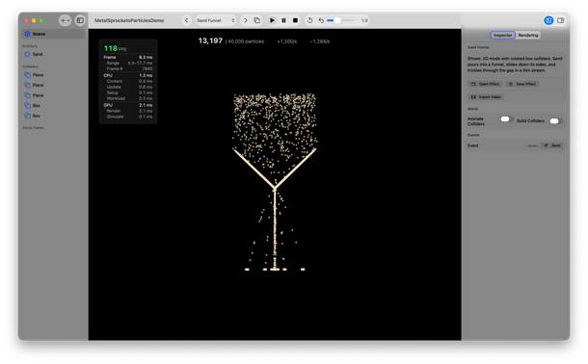
Task: Click the Open Effect button
Action: pos(485,84)
